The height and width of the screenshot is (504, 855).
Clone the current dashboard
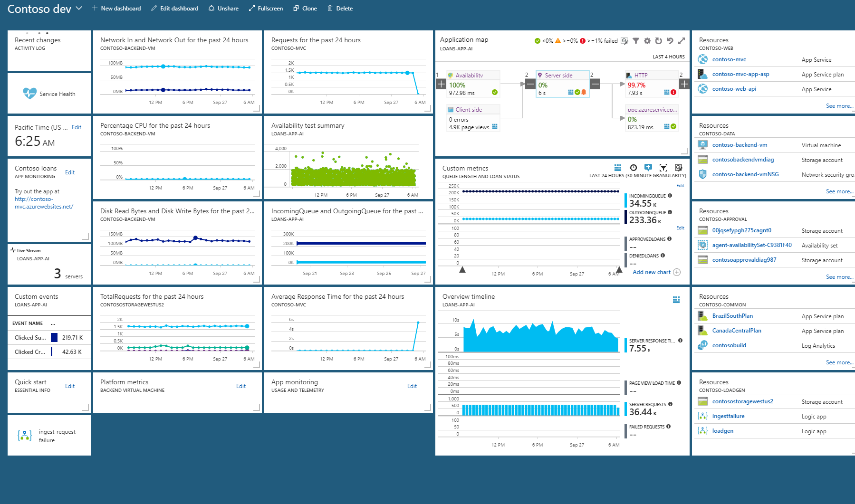tap(305, 9)
